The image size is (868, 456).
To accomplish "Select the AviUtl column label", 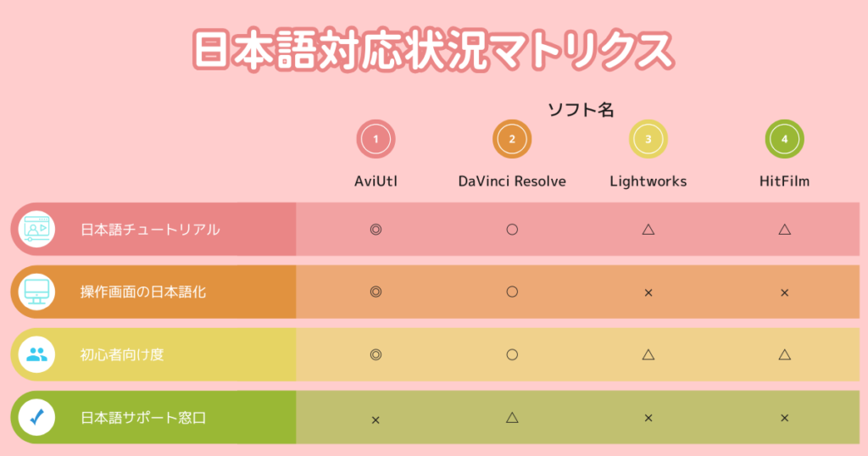I will [376, 181].
